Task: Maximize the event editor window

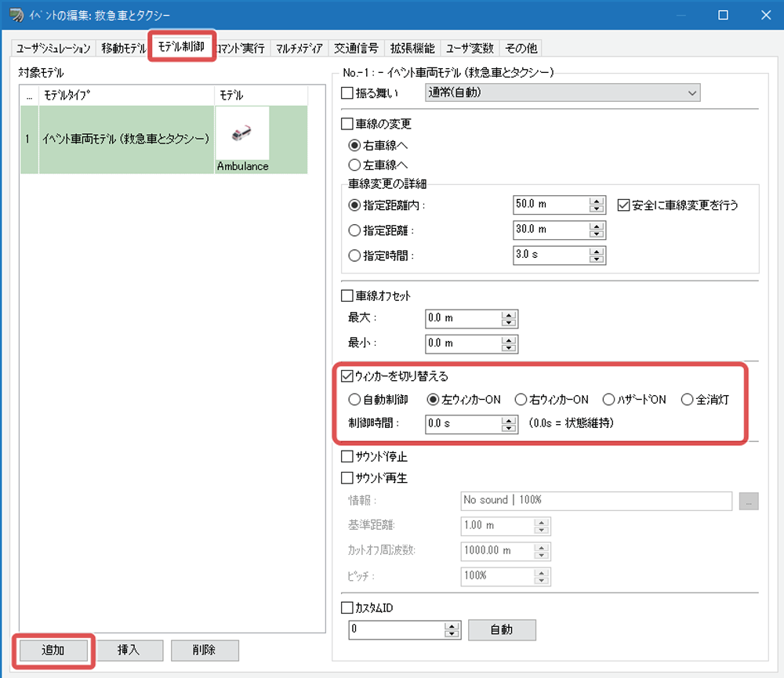Action: [x=723, y=15]
